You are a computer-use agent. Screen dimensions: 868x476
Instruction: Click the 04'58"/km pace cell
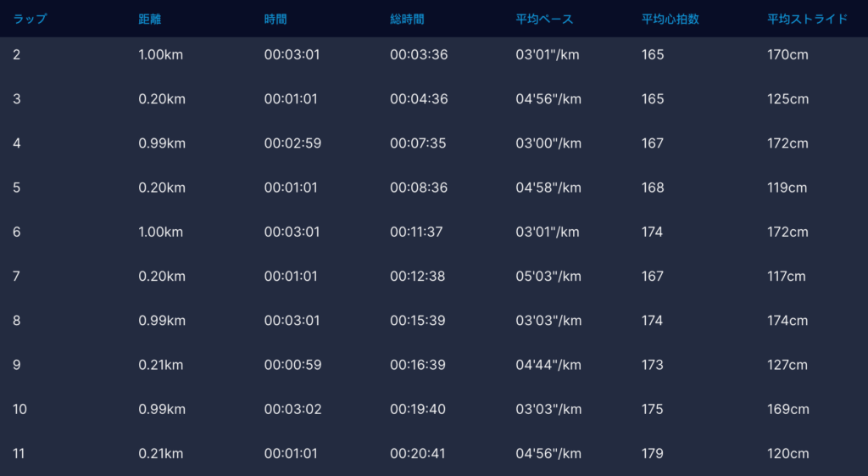click(x=548, y=188)
